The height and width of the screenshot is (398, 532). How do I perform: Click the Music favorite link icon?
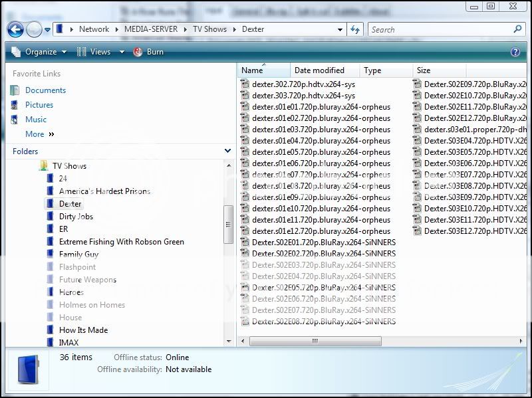click(x=15, y=120)
